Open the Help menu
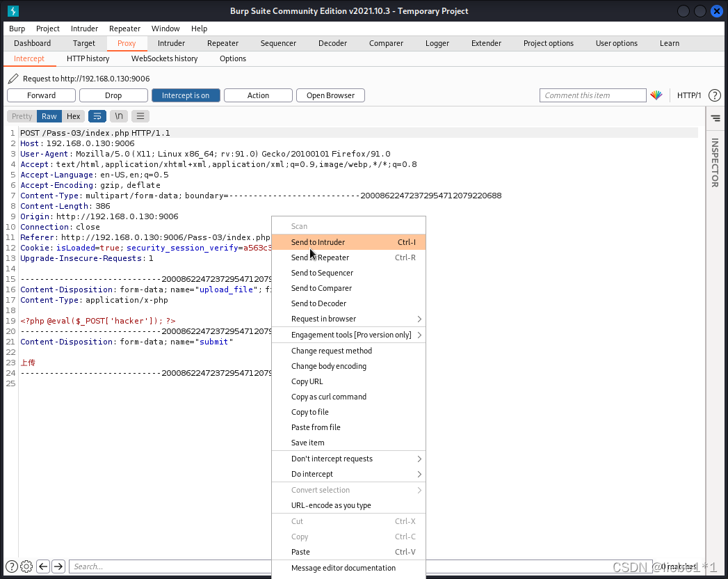This screenshot has height=579, width=728. [199, 29]
